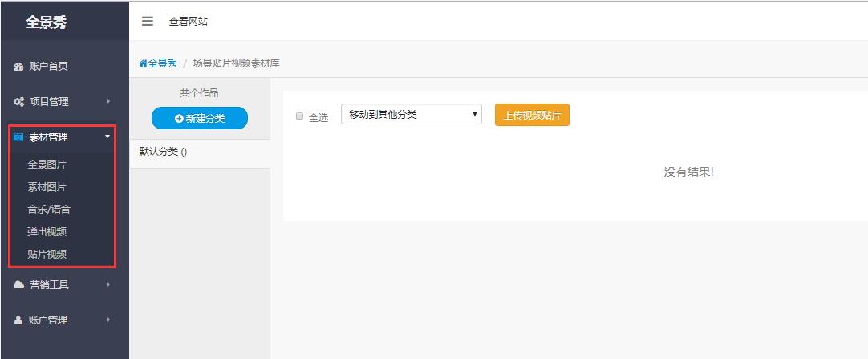Open the 移动到其他分类 dropdown
This screenshot has height=359, width=868.
point(411,115)
